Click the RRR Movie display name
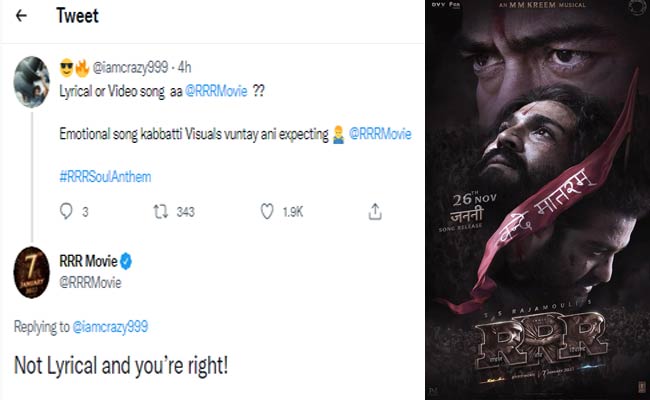 pyautogui.click(x=90, y=262)
